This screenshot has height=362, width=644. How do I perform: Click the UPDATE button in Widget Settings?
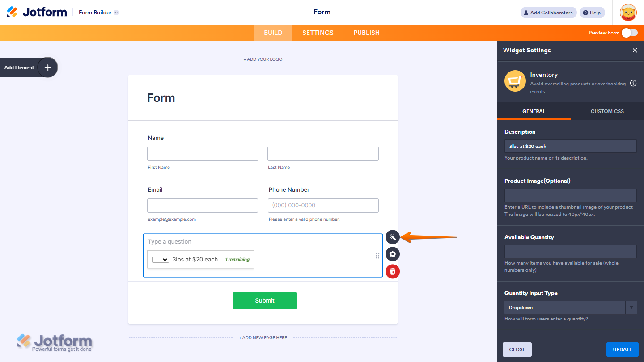pyautogui.click(x=622, y=349)
